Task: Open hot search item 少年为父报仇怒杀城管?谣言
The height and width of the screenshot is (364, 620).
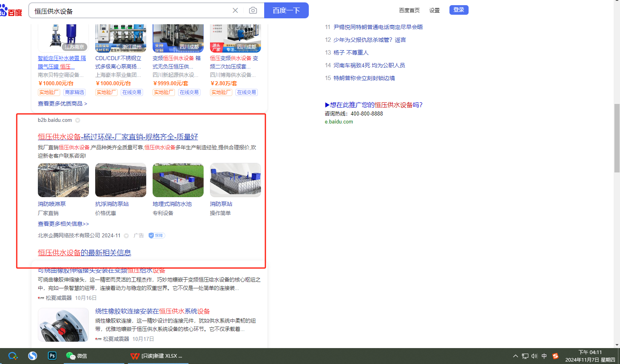Action: 370,40
